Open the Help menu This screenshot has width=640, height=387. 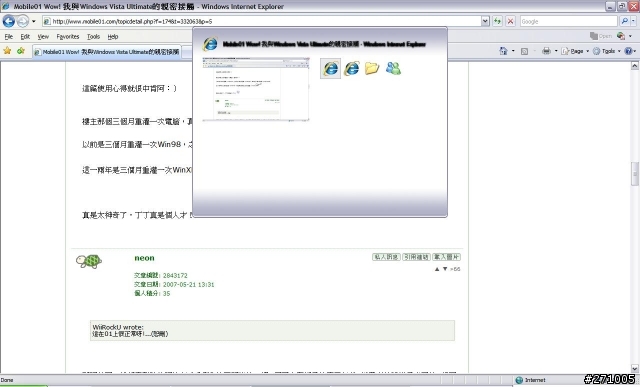tap(113, 37)
